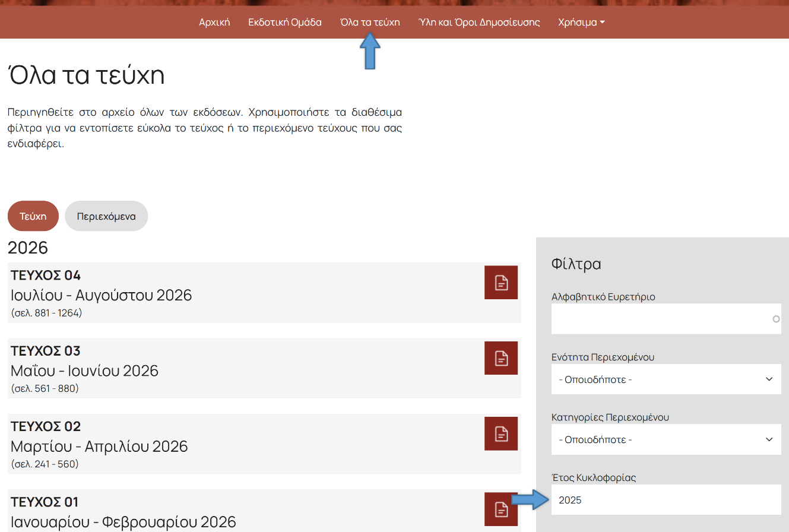789x532 pixels.
Task: Switch to the Περιεχόμενα tab
Action: 106,216
